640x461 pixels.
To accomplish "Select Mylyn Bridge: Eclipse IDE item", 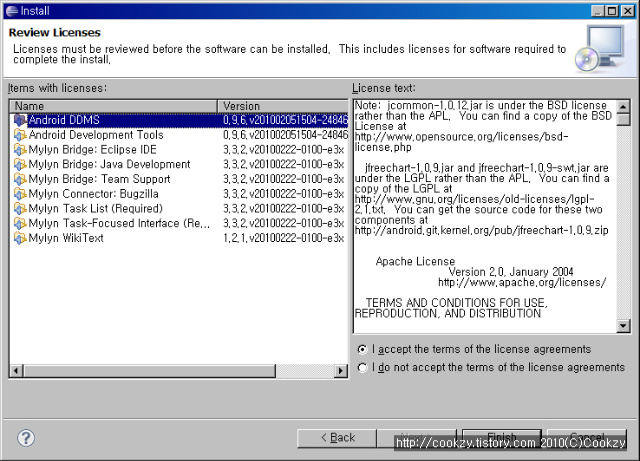I will click(x=179, y=149).
